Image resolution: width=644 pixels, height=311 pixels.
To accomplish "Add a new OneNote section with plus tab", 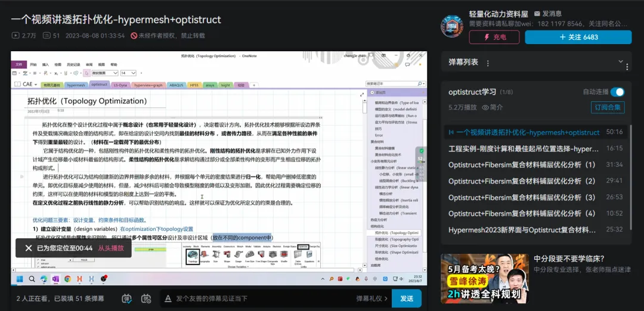I will [254, 85].
